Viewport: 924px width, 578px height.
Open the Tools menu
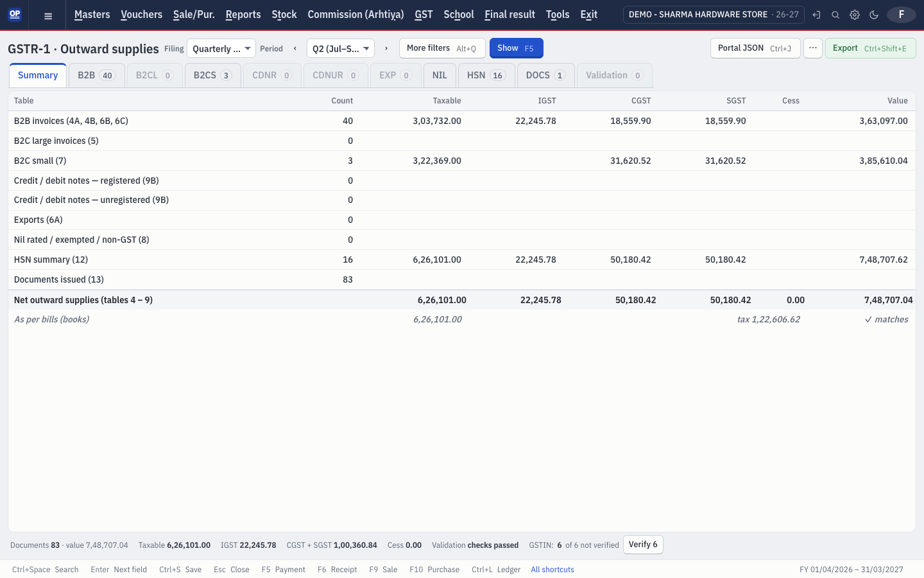(558, 15)
